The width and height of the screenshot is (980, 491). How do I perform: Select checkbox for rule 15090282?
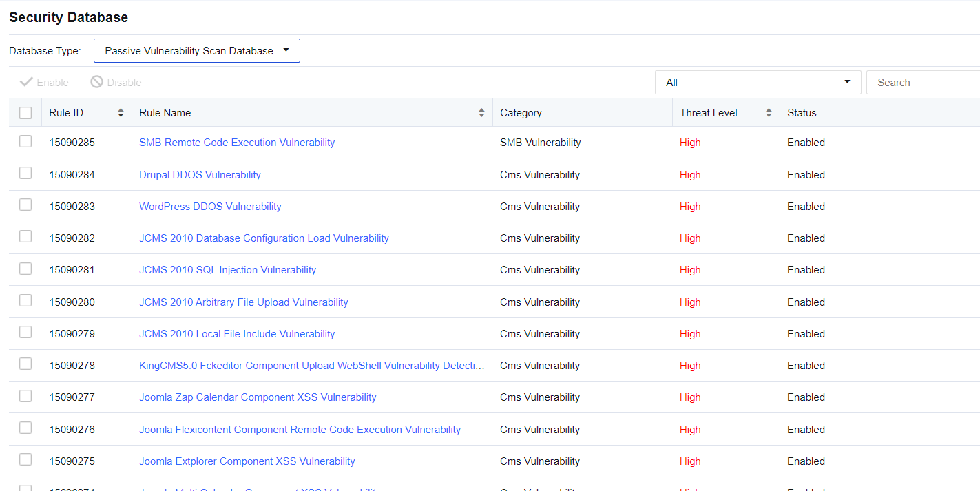click(x=25, y=237)
